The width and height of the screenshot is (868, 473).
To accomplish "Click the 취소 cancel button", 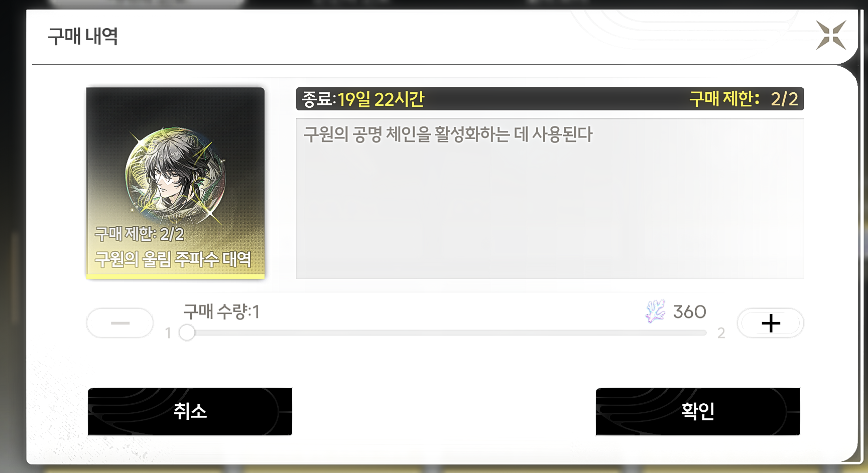I will (x=190, y=412).
